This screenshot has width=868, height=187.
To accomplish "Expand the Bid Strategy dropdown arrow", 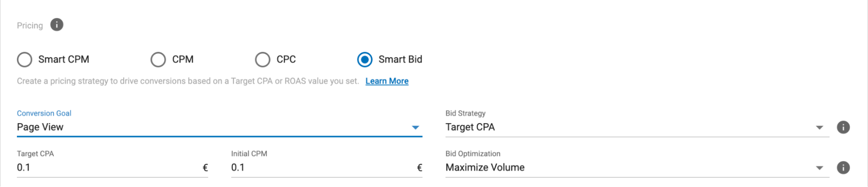I will (819, 127).
